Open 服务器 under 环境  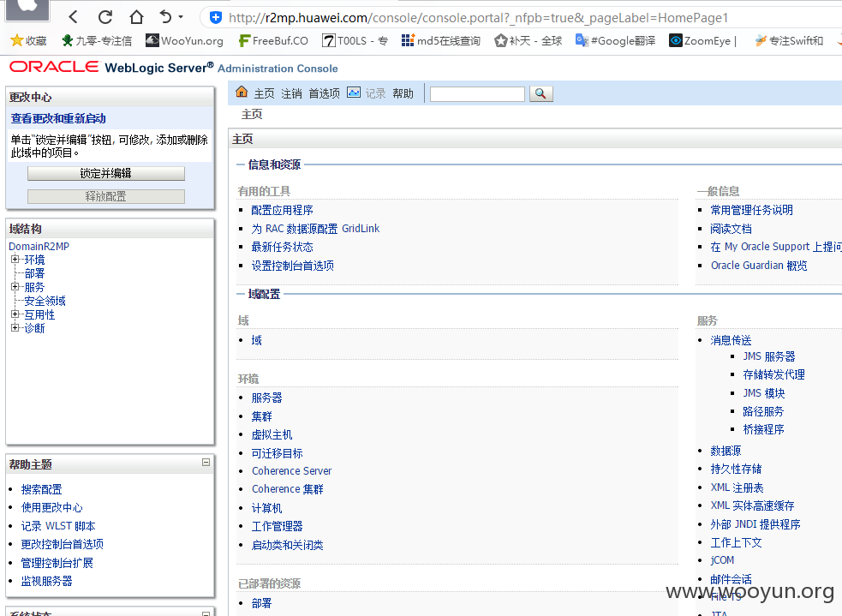pyautogui.click(x=267, y=398)
